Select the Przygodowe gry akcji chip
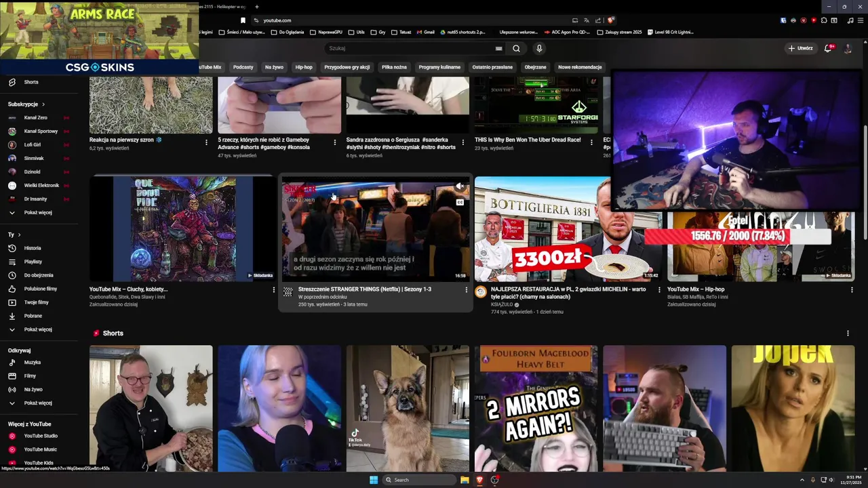The width and height of the screenshot is (868, 488). [x=347, y=67]
